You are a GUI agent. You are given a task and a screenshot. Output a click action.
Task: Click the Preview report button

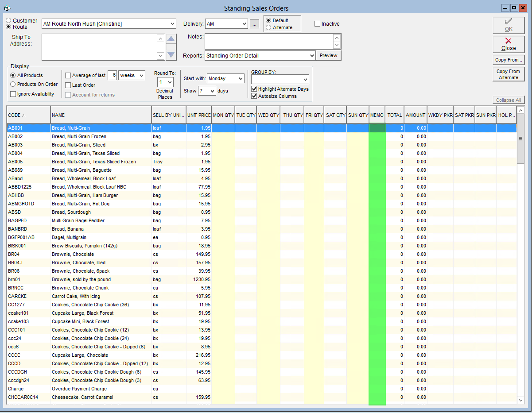(x=329, y=56)
